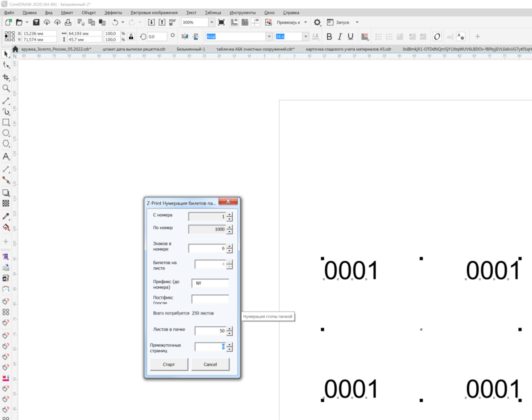Screen dimensions: 532x420
Task: Increase the 'С номера' spinner value
Action: (x=230, y=214)
